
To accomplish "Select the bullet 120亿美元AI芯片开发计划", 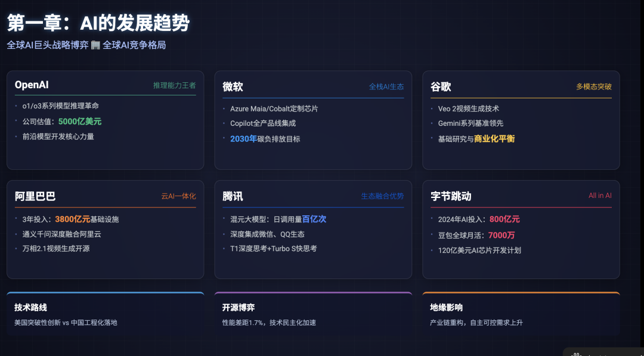I will [479, 250].
